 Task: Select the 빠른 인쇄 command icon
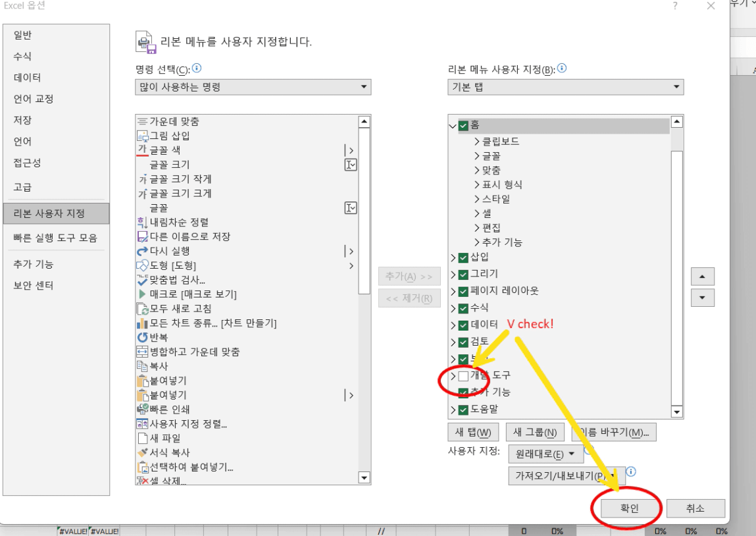click(142, 410)
